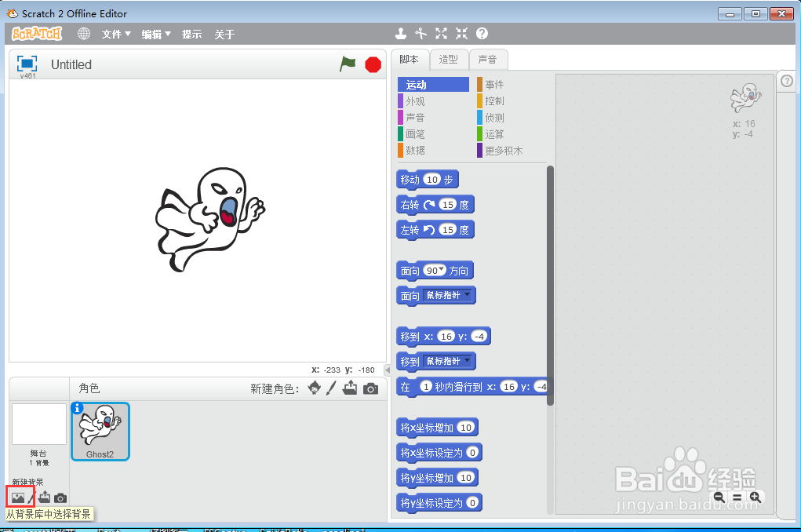Upload sprite from file icon
Screen dimensions: 801x532
[350, 388]
